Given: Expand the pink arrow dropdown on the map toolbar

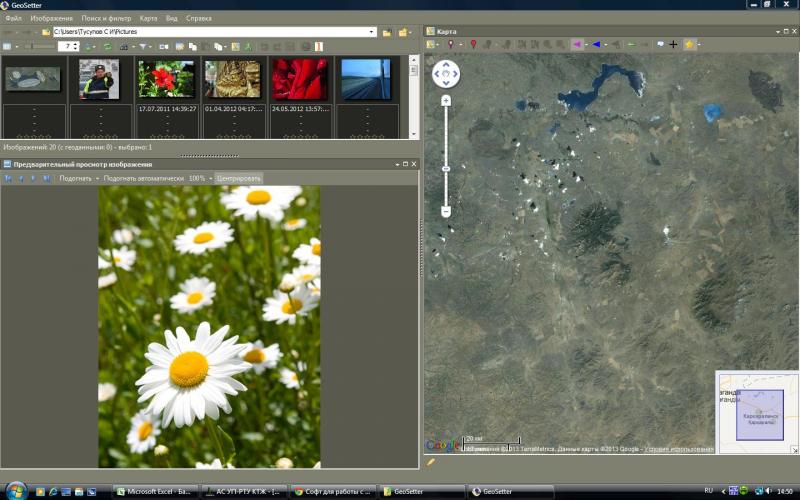Looking at the screenshot, I should (586, 44).
